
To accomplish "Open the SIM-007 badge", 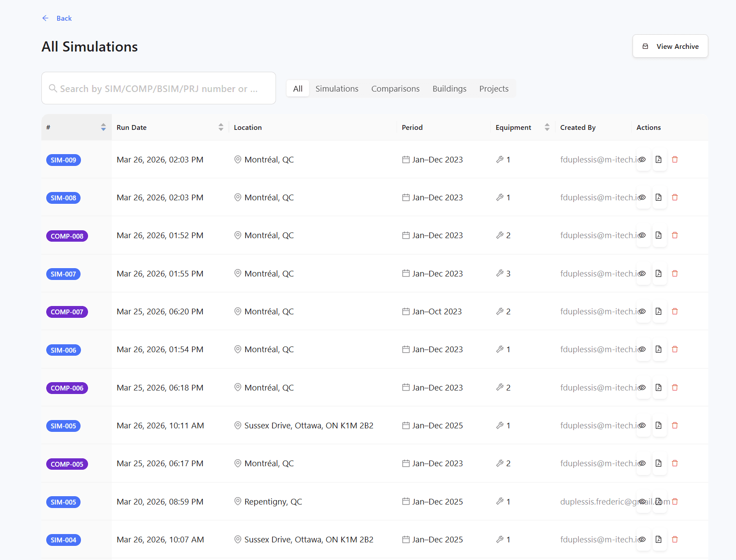I will pyautogui.click(x=63, y=274).
